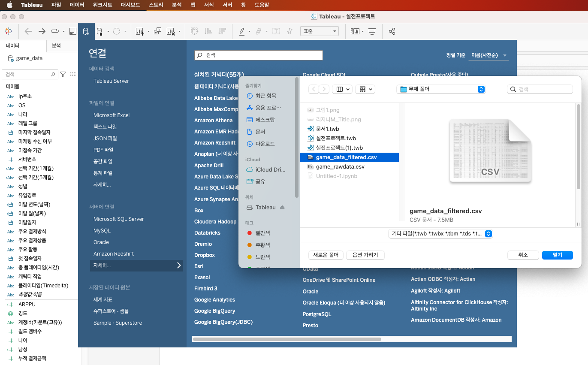Open the 대시보드 menu
The image size is (588, 365).
(x=130, y=5)
